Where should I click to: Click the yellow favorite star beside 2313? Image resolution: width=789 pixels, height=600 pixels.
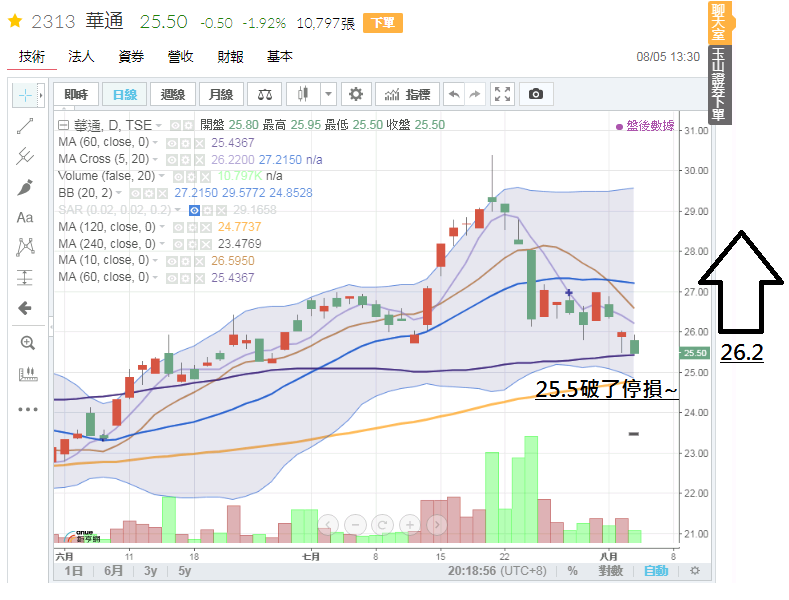[x=15, y=21]
